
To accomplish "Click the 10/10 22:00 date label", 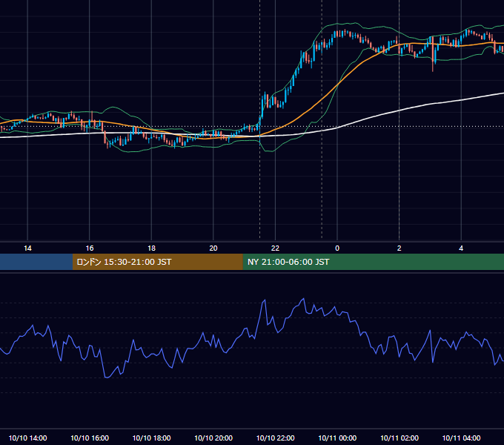I will pos(275,438).
